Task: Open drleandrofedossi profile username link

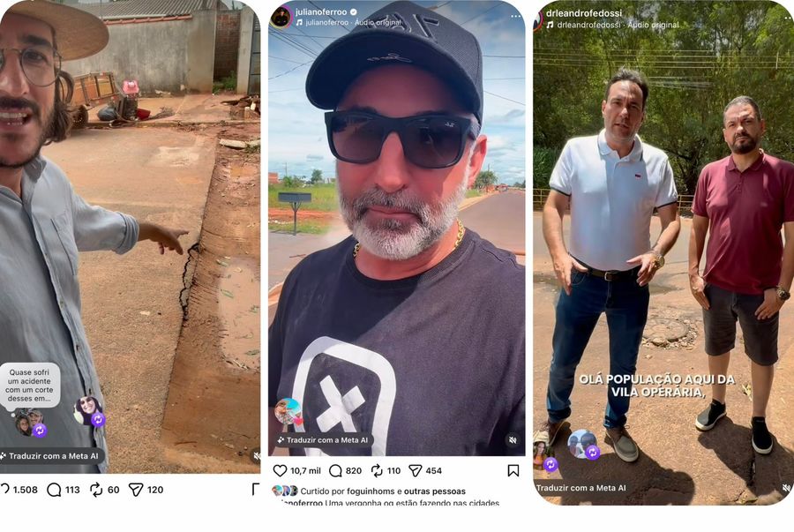Action: [584, 13]
